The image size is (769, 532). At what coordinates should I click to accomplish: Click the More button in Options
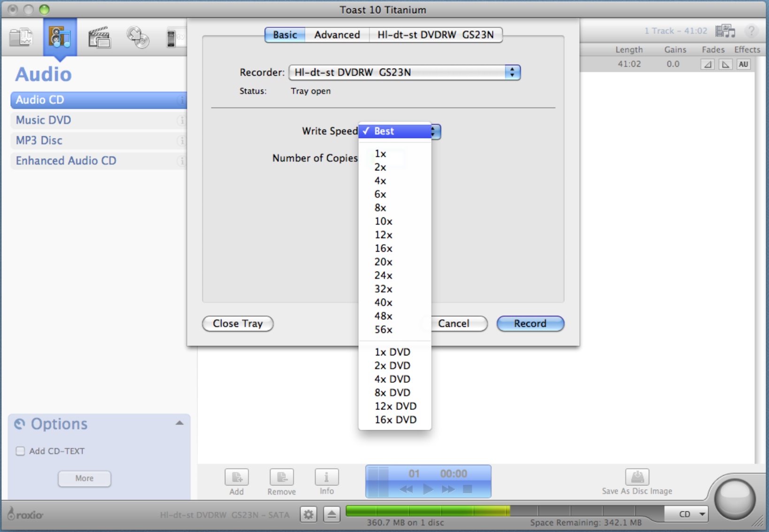(x=85, y=478)
